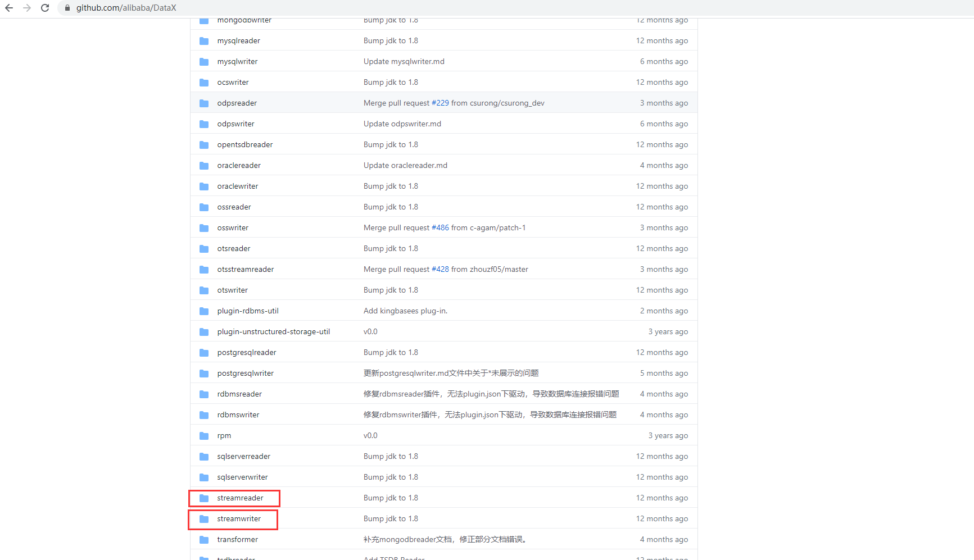This screenshot has height=560, width=974.
Task: Open the odpsreader directory link
Action: [x=237, y=103]
